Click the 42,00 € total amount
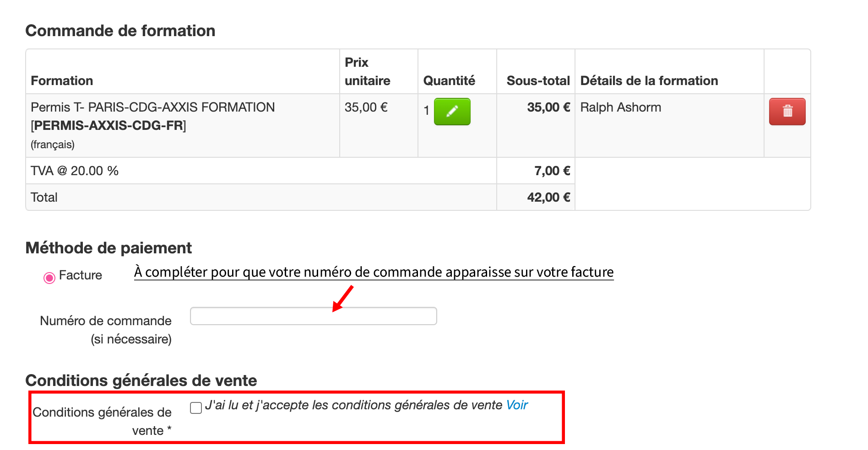The height and width of the screenshot is (450, 868). 548,197
